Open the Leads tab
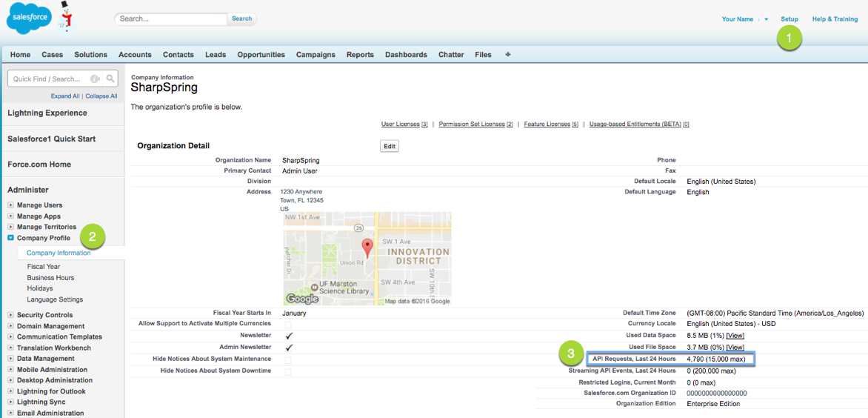868x418 pixels. pyautogui.click(x=216, y=54)
